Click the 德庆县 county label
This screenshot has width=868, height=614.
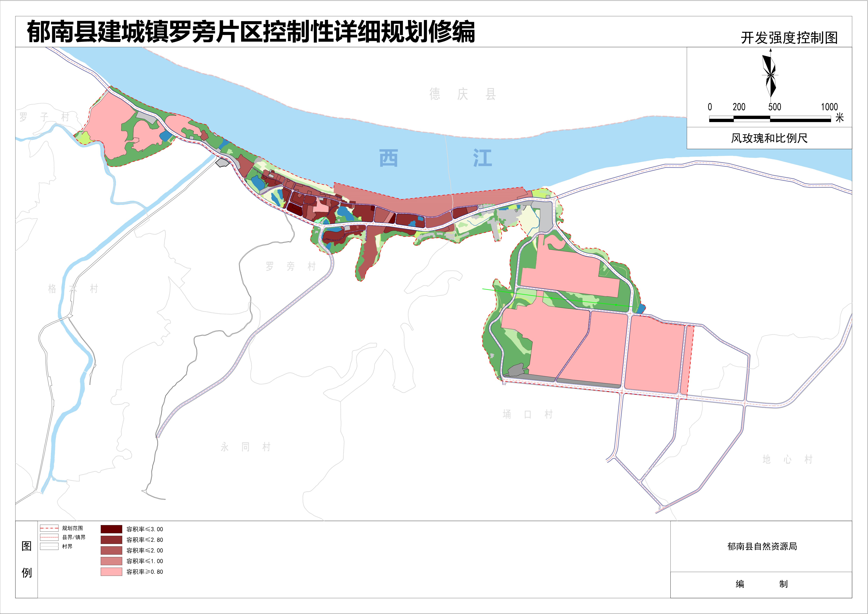[462, 94]
